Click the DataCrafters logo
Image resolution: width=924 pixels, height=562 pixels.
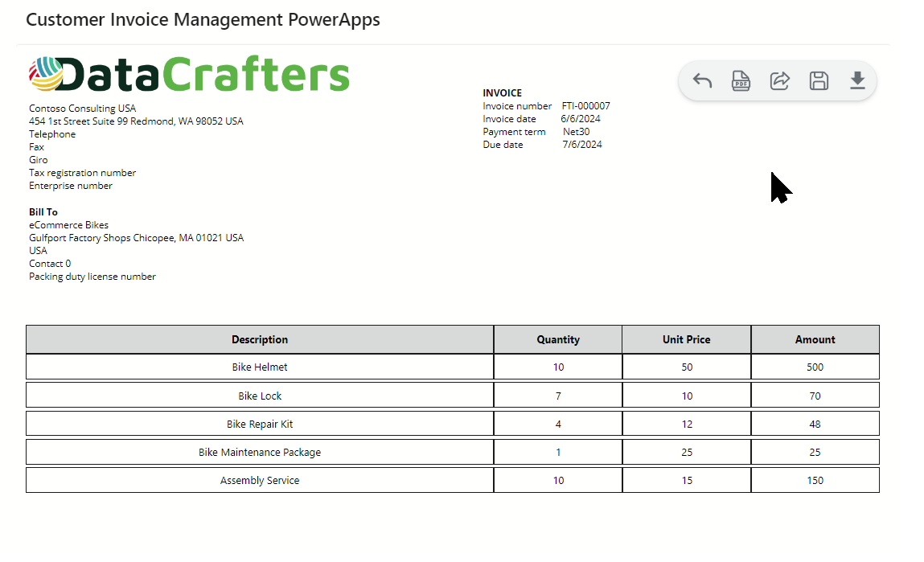pyautogui.click(x=190, y=75)
